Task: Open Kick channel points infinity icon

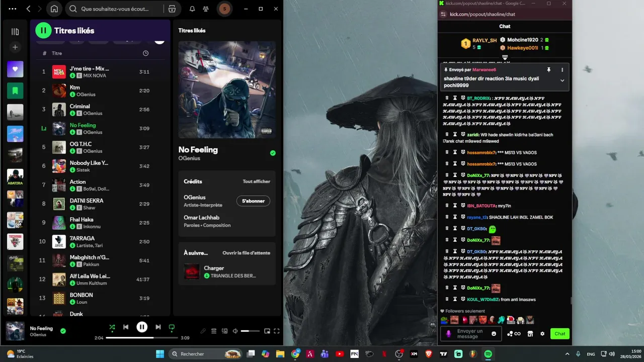Action: click(514, 334)
